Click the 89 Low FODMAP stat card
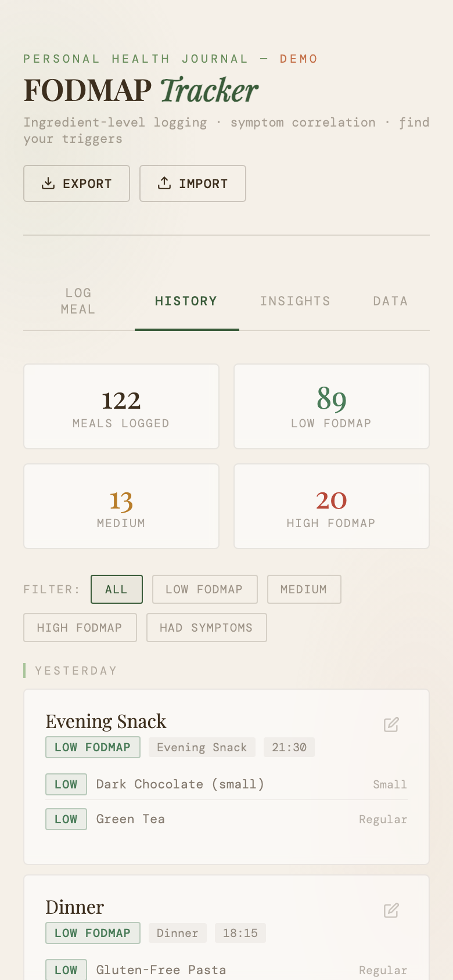Image resolution: width=453 pixels, height=980 pixels. (331, 406)
